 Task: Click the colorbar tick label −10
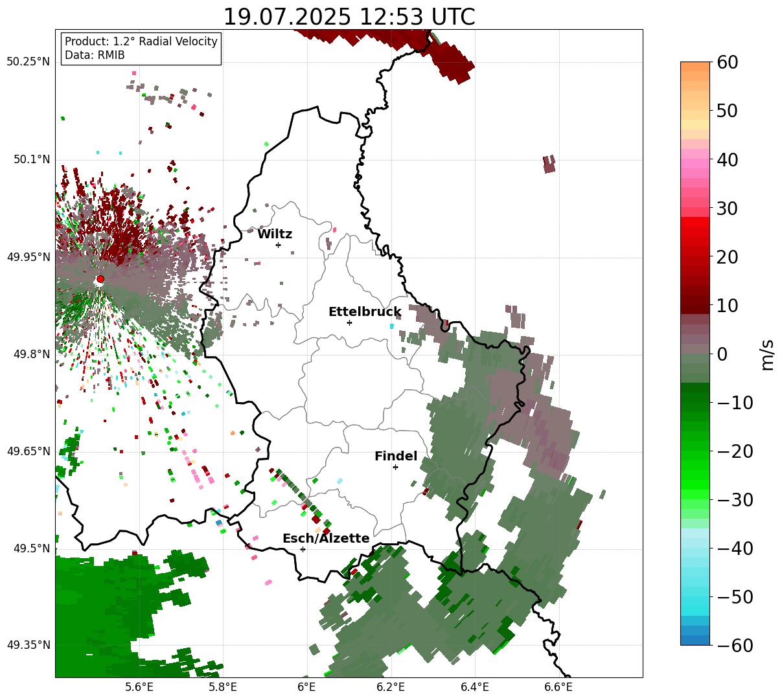[735, 403]
